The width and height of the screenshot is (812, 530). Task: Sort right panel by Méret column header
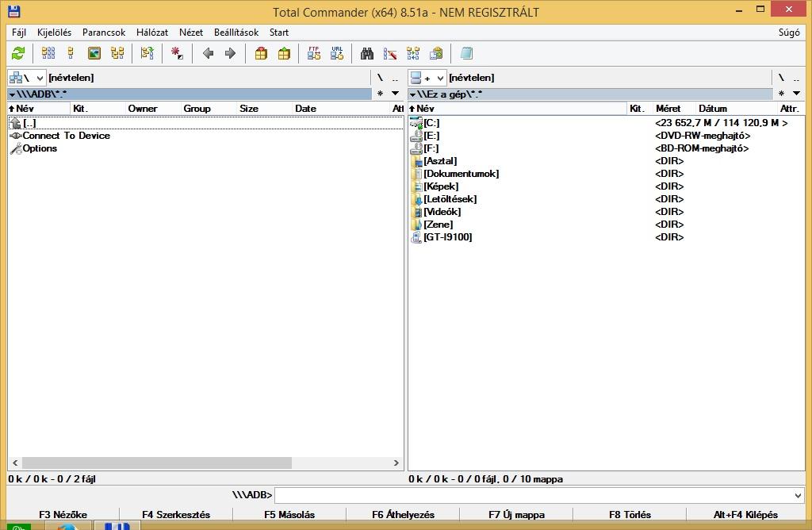coord(668,109)
